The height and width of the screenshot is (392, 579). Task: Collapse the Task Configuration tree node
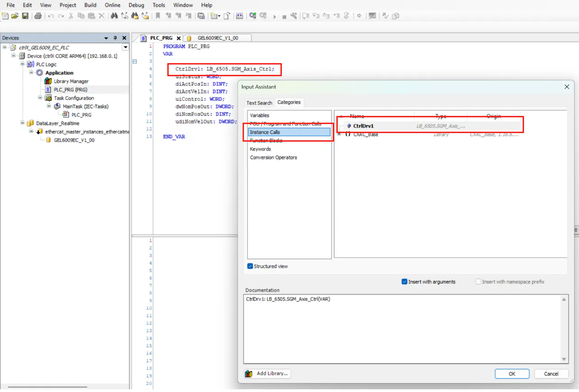click(x=40, y=98)
